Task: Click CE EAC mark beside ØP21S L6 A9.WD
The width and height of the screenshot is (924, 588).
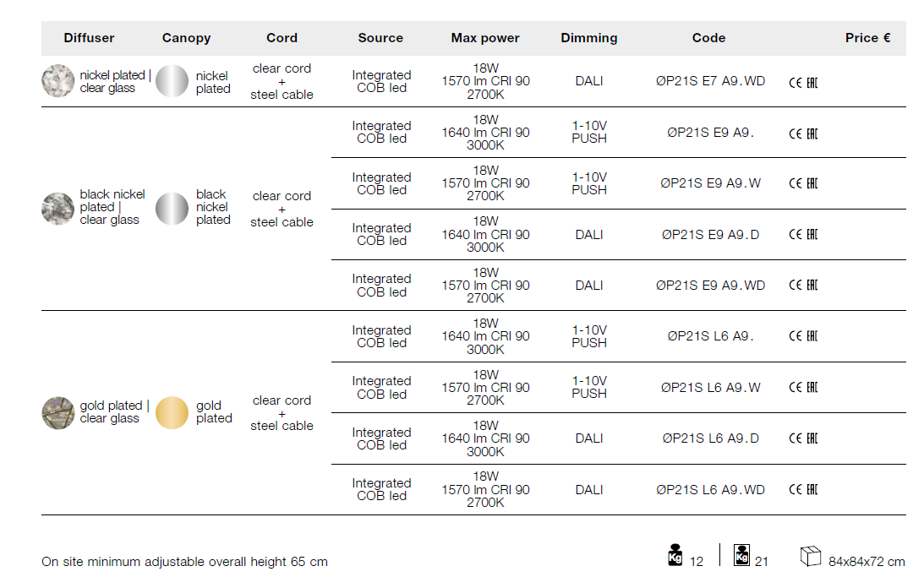Action: coord(803,489)
